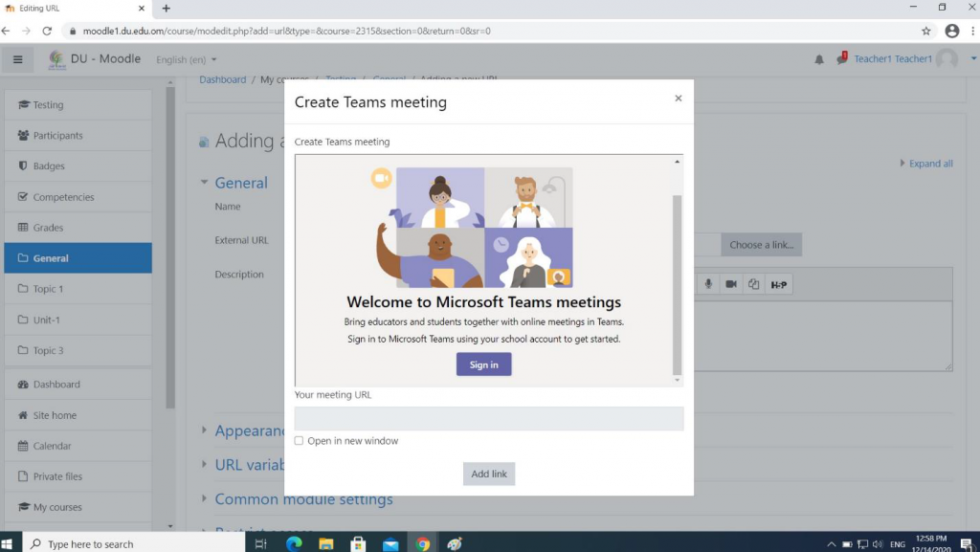Open the English (en) language dropdown
This screenshot has height=552, width=980.
(186, 59)
